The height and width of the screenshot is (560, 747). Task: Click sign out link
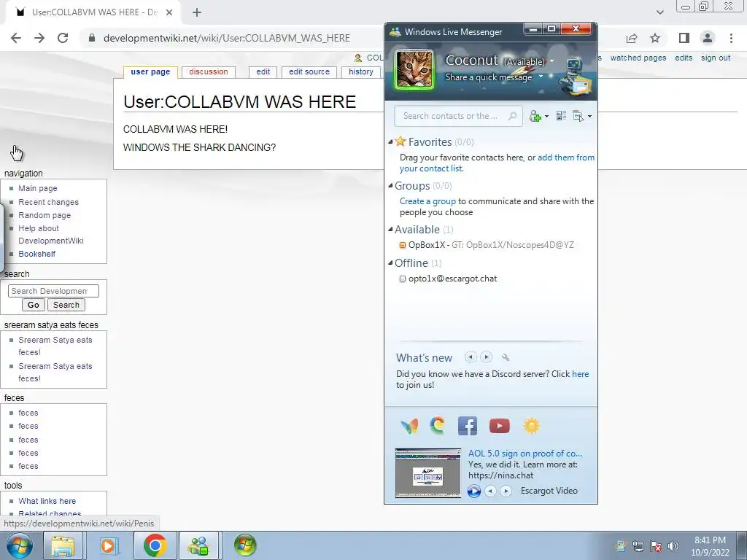tap(716, 58)
